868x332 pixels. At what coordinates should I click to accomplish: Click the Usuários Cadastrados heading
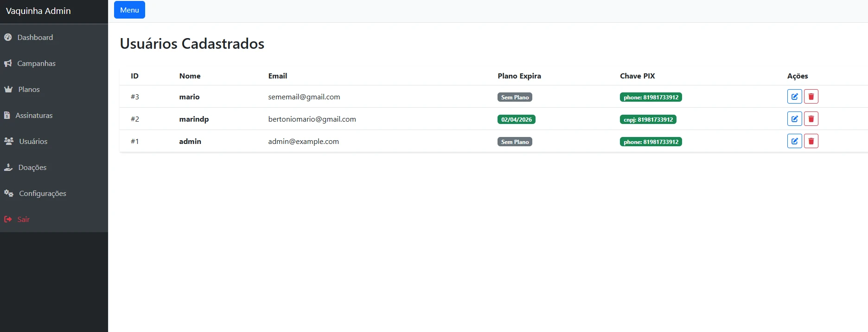(x=192, y=43)
